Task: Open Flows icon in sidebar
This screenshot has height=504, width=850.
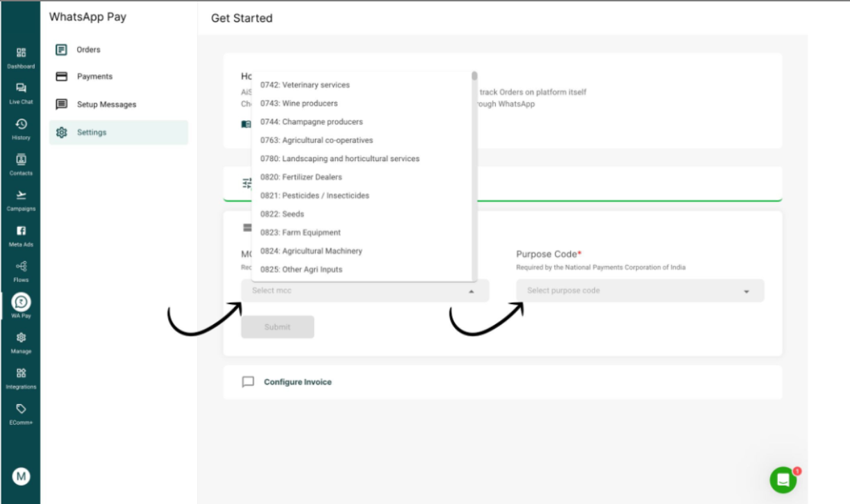Action: coord(21,267)
